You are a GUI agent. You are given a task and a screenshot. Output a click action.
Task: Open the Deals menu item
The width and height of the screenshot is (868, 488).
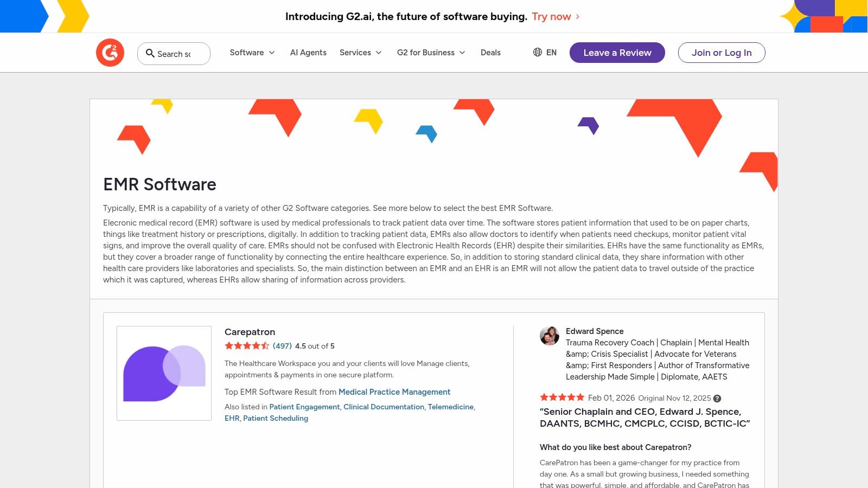[490, 53]
